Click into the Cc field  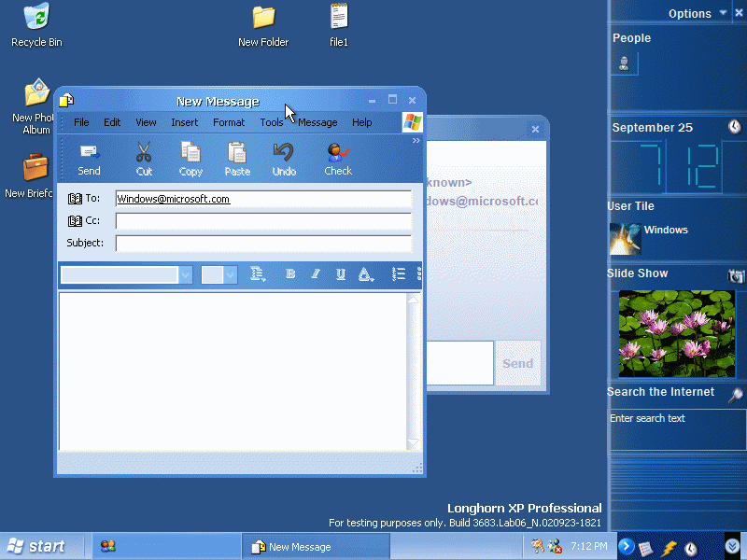263,221
